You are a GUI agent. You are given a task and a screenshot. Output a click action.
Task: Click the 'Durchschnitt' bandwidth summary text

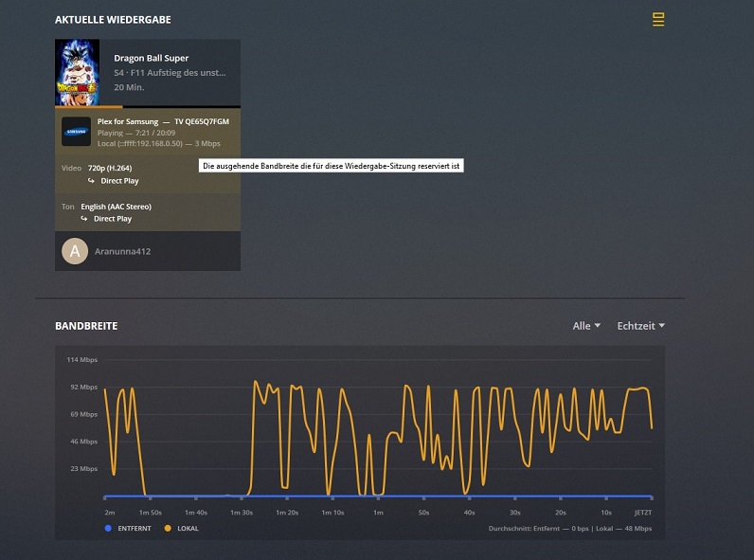point(570,528)
